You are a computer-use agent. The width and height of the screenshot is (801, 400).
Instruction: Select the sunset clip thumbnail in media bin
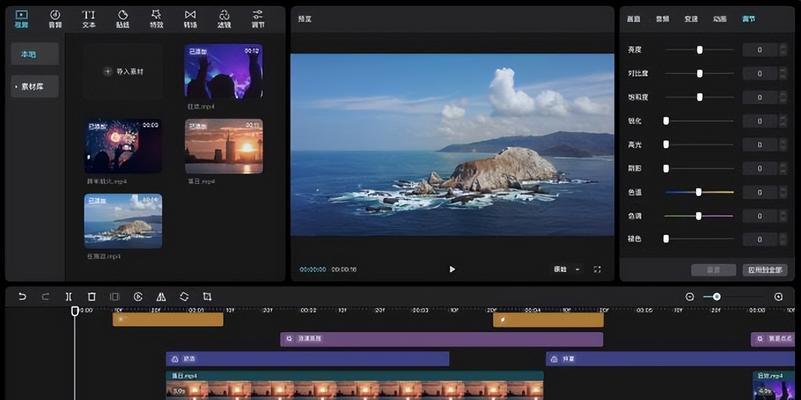pos(224,146)
